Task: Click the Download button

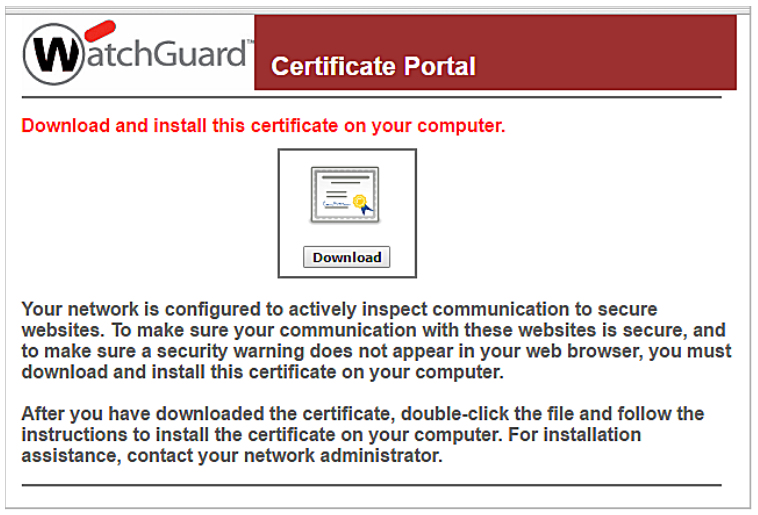Action: coord(346,257)
